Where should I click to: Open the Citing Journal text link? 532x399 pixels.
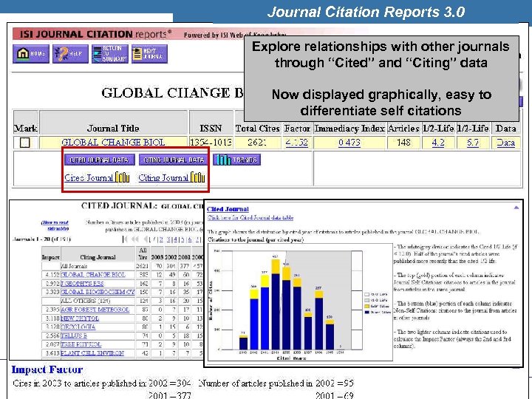(x=163, y=178)
